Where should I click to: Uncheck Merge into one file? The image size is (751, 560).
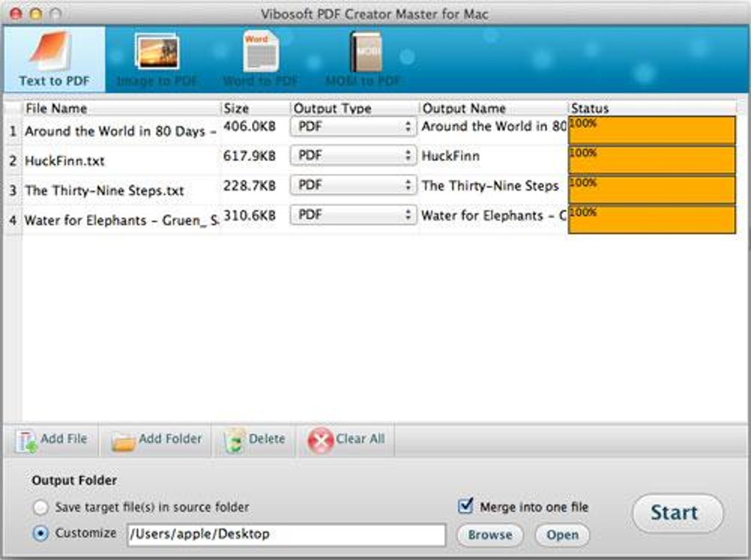pos(465,506)
